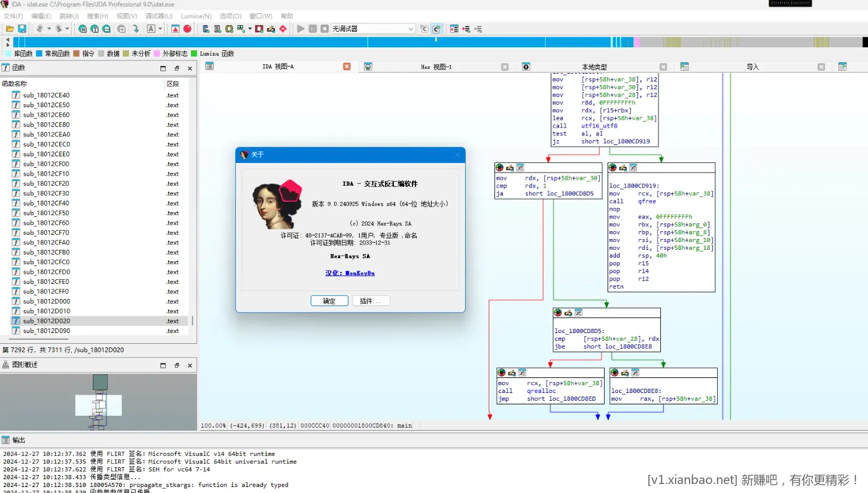Screen dimensions: 868x493
Task: Open the forward-navigation history dropdown arrow
Action: coord(67,29)
